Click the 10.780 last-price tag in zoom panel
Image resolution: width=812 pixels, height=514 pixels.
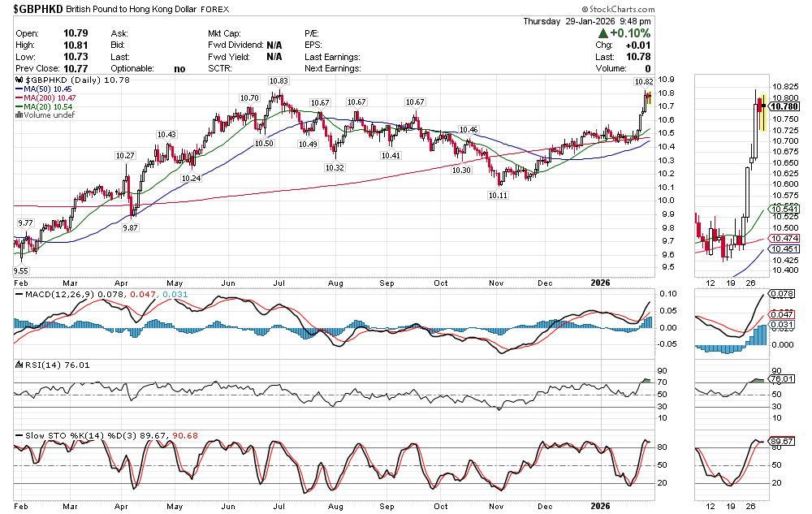[785, 106]
